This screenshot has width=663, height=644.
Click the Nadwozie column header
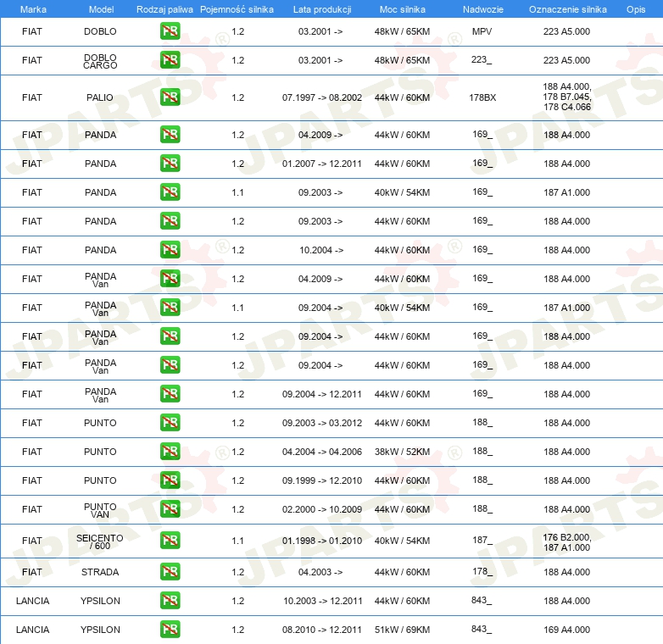click(x=483, y=9)
